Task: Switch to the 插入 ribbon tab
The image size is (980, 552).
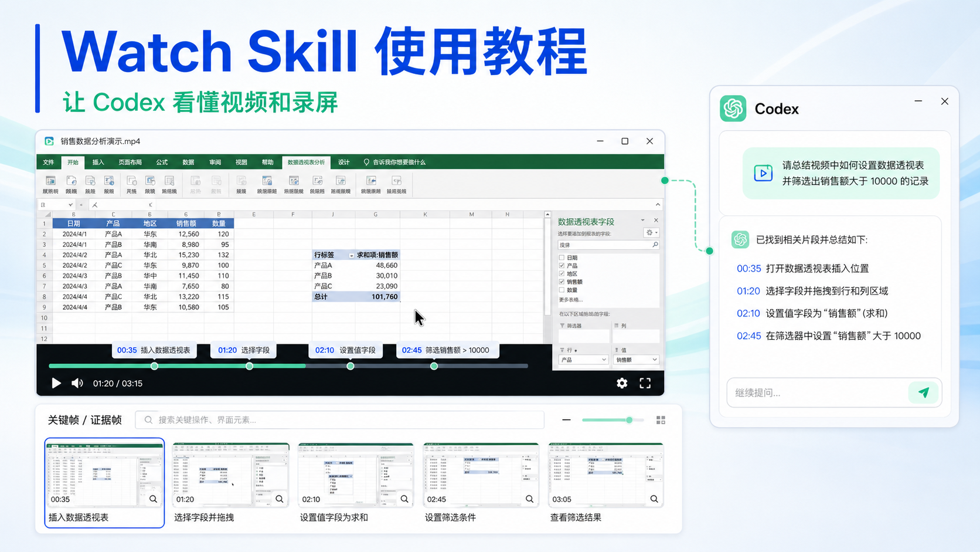Action: pyautogui.click(x=98, y=162)
